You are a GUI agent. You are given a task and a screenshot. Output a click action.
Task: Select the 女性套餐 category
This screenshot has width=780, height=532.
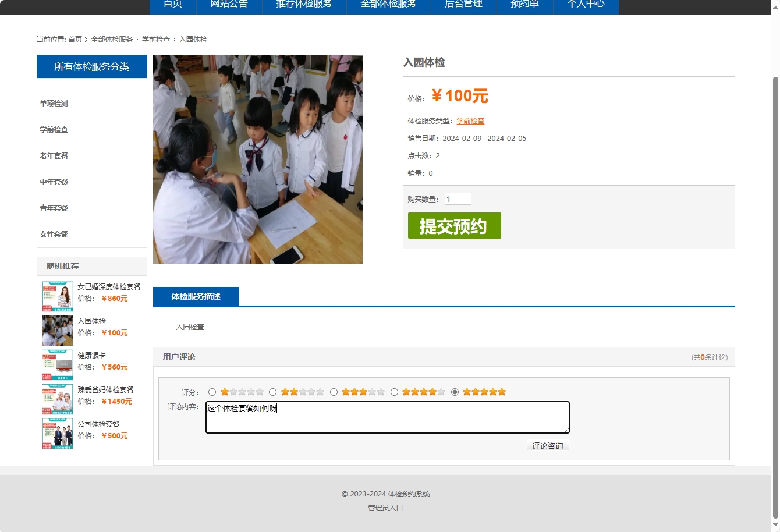[x=53, y=234]
